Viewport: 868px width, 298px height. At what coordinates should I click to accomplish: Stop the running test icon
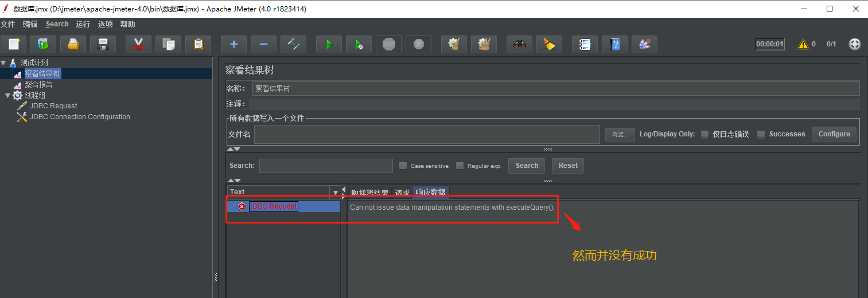pos(388,44)
